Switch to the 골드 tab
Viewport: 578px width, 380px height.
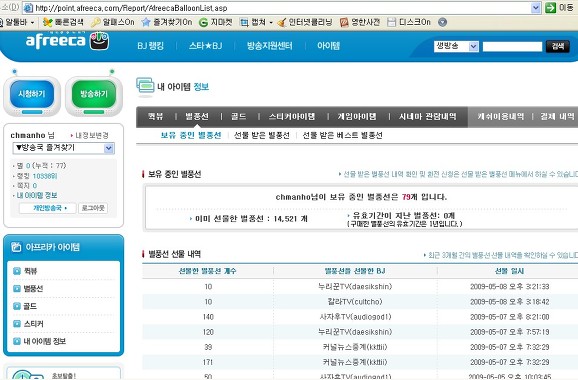pos(238,116)
